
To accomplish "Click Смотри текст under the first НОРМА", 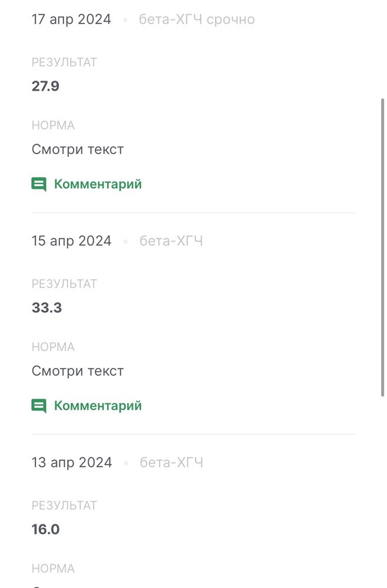I will (78, 149).
